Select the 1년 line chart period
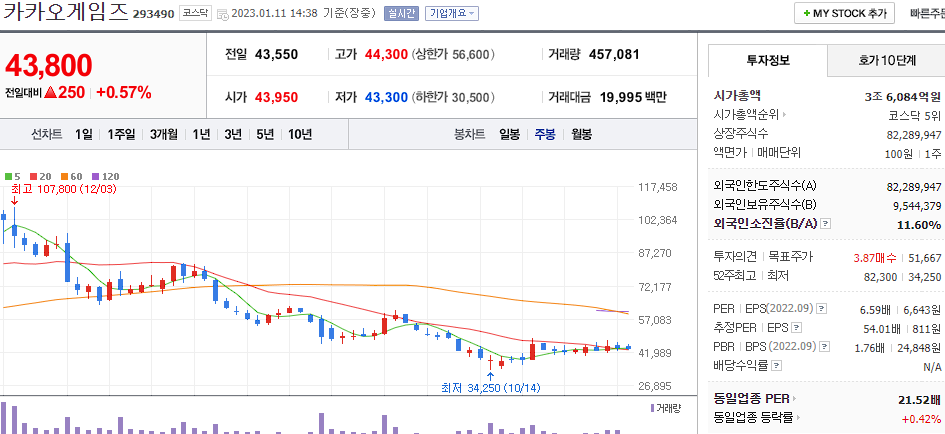Screen dimensions: 945x434 click(x=201, y=134)
